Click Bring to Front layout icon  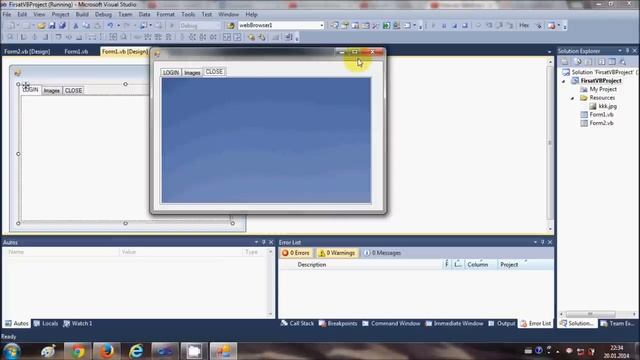pyautogui.click(x=251, y=38)
